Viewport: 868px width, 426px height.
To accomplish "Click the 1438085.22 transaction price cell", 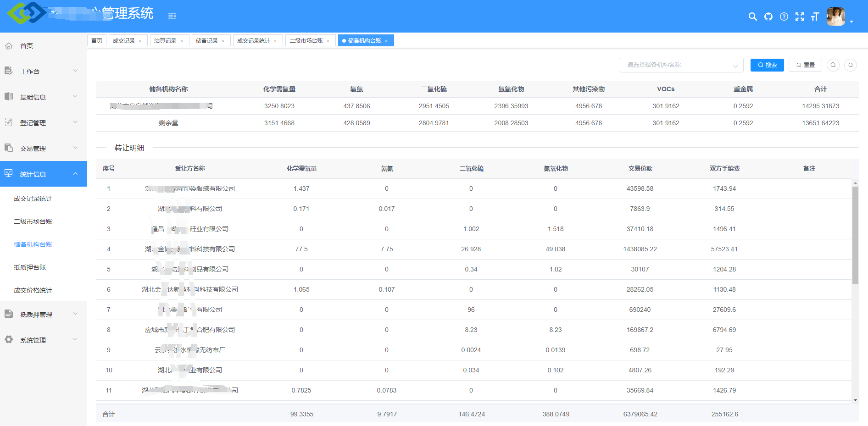I will [x=640, y=249].
